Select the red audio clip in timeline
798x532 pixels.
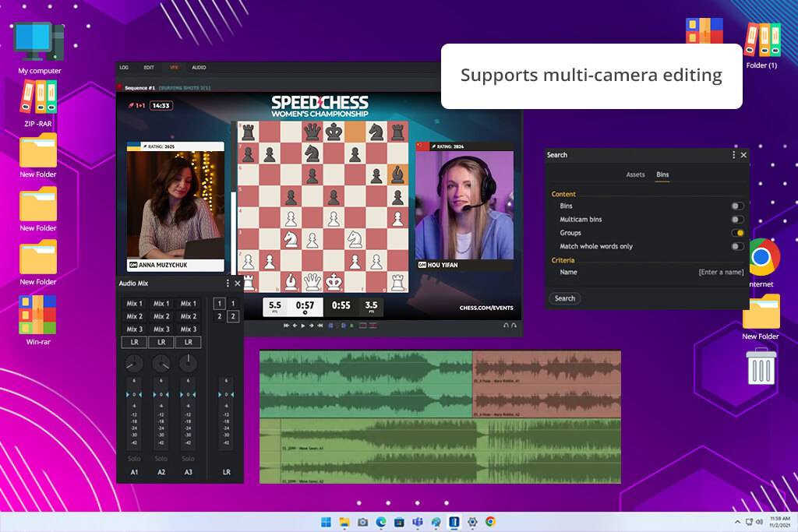(546, 384)
